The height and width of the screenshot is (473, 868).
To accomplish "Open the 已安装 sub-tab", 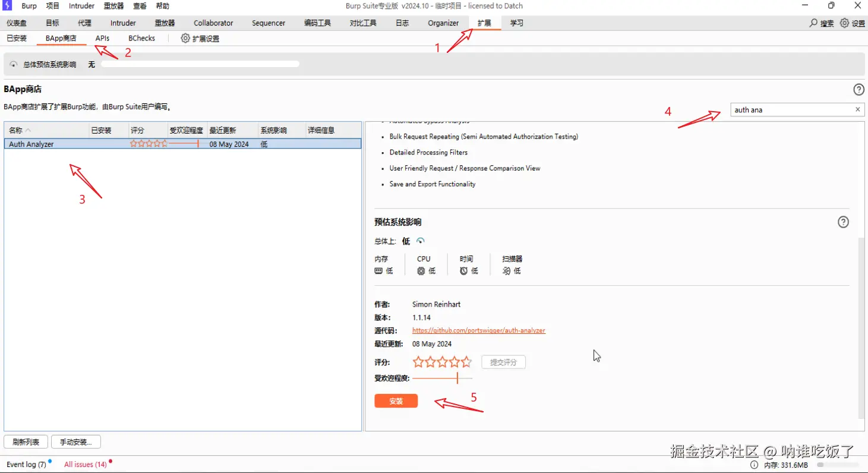I will 17,38.
